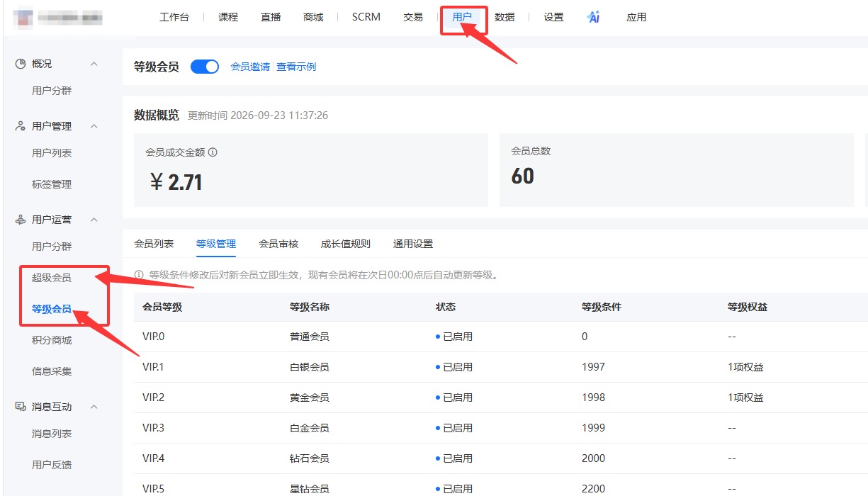Image resolution: width=868 pixels, height=496 pixels.
Task: Click the 用户管理 person icon in sidebar
Action: coord(21,126)
